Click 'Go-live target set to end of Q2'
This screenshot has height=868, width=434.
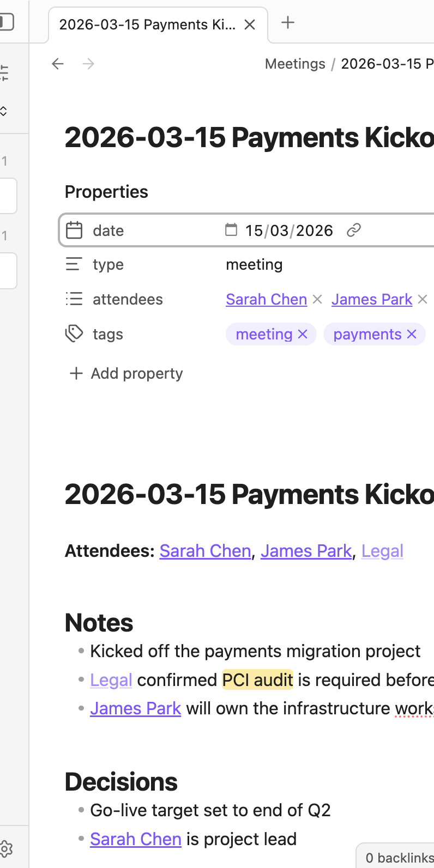(x=210, y=810)
